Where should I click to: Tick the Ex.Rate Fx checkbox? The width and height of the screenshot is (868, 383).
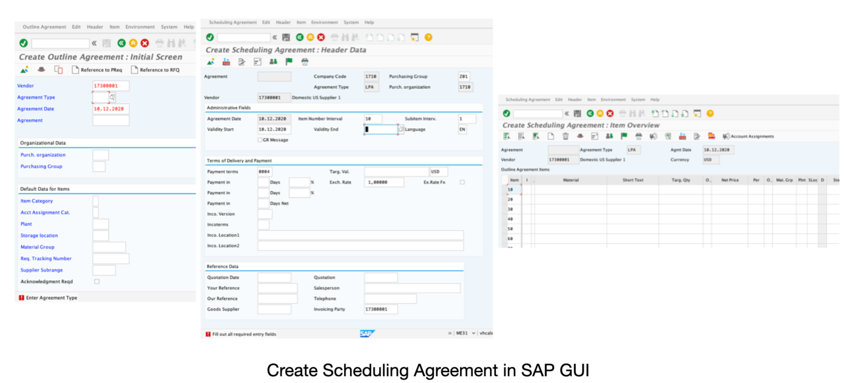(462, 182)
